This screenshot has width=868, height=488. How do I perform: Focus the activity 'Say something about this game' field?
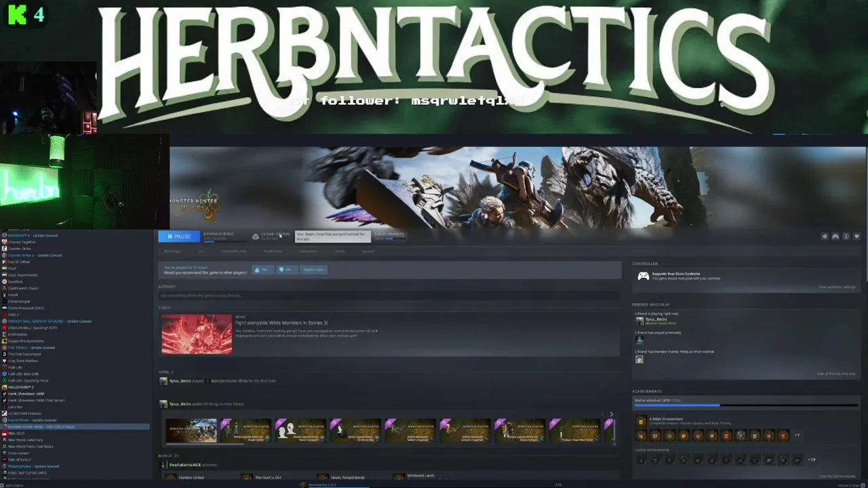[389, 296]
